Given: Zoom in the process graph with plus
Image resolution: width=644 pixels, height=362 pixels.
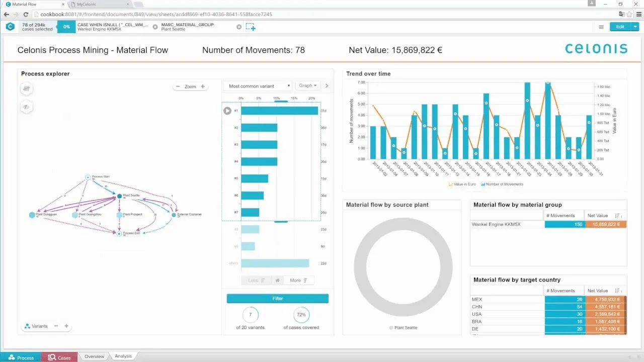Looking at the screenshot, I should 203,86.
